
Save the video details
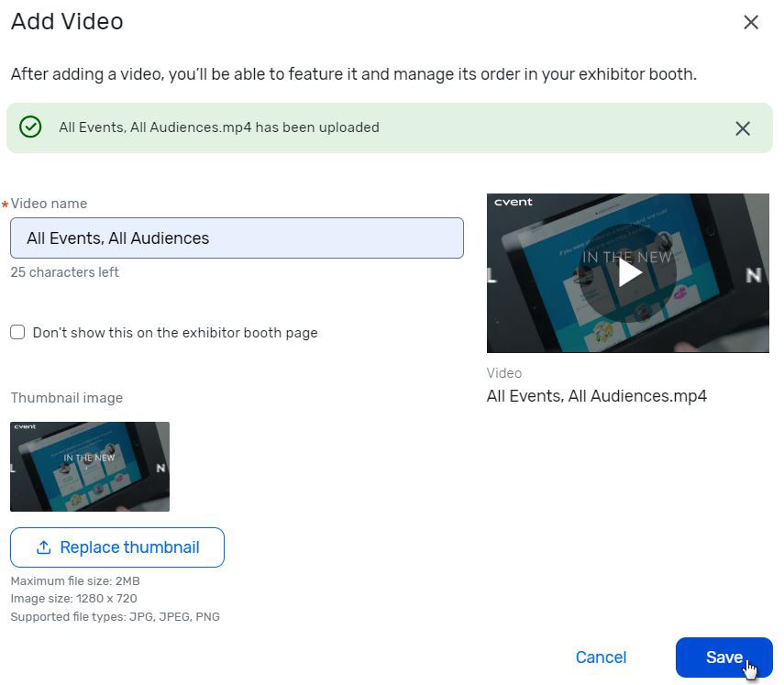click(x=723, y=657)
